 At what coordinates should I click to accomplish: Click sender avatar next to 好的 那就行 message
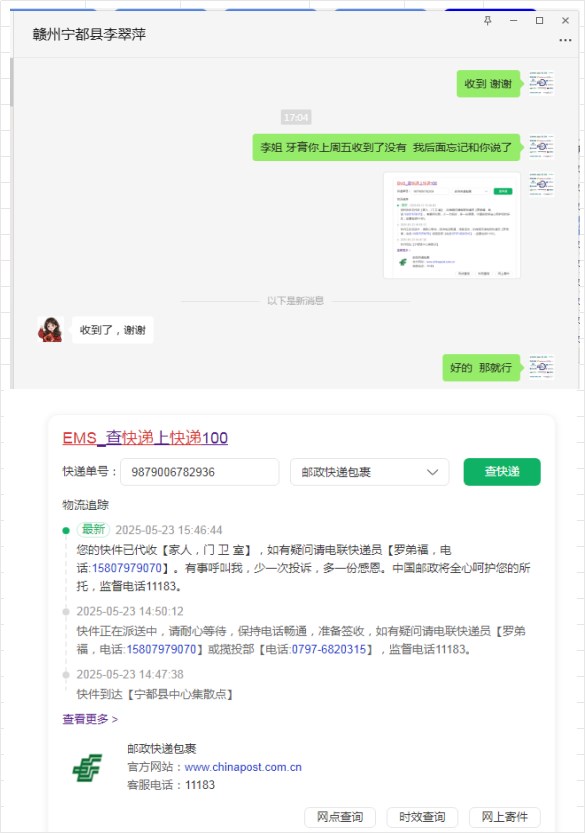[x=541, y=367]
